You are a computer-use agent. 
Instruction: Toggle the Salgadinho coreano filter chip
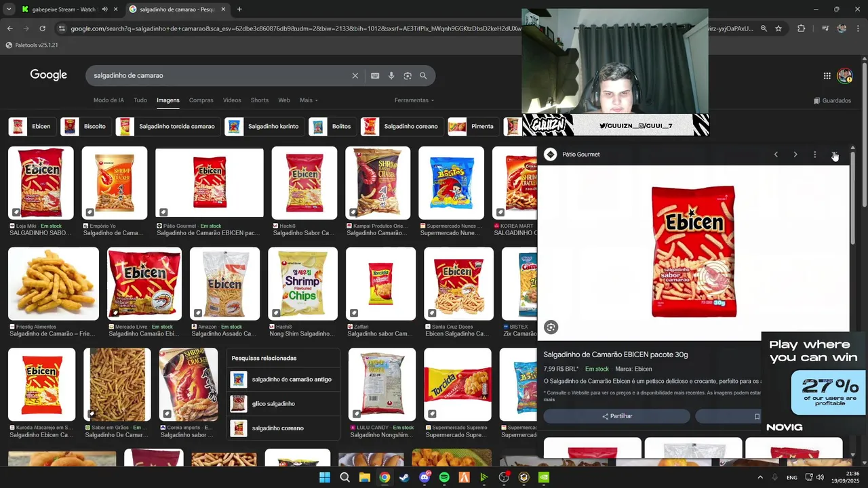402,127
